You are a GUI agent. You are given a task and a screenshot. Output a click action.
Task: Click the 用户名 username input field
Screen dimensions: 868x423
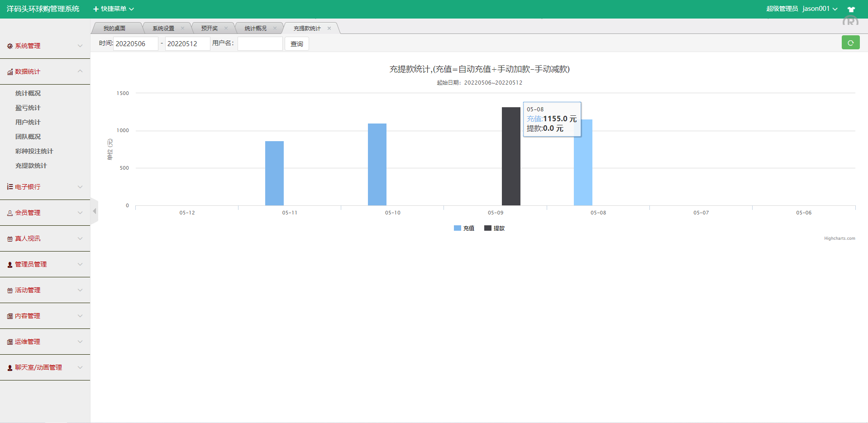[x=260, y=43]
